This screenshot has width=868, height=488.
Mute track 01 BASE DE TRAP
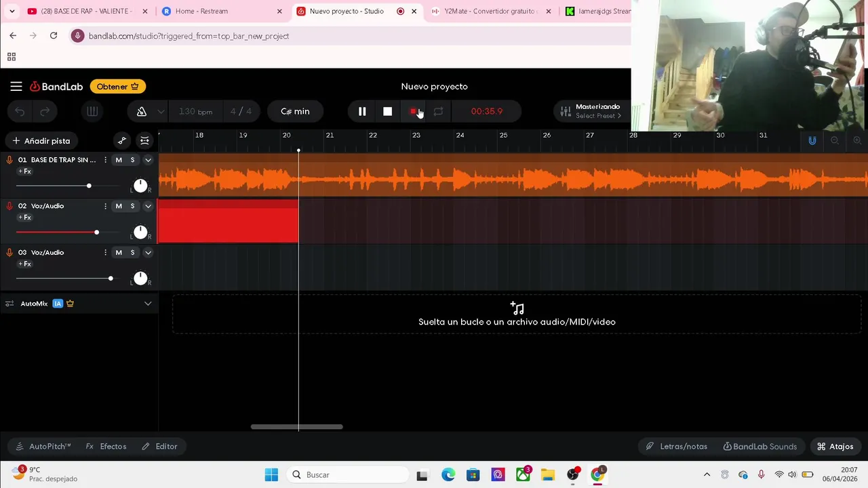[119, 160]
